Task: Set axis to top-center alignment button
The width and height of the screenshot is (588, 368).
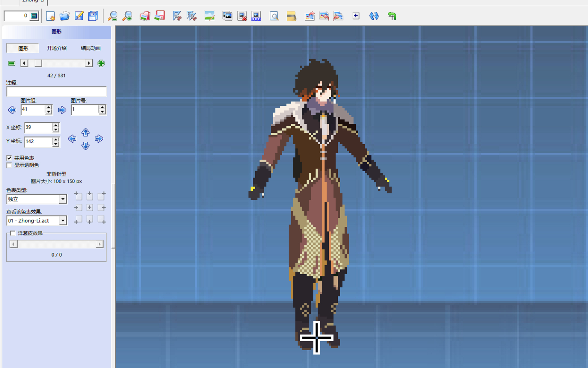Action: pyautogui.click(x=89, y=196)
